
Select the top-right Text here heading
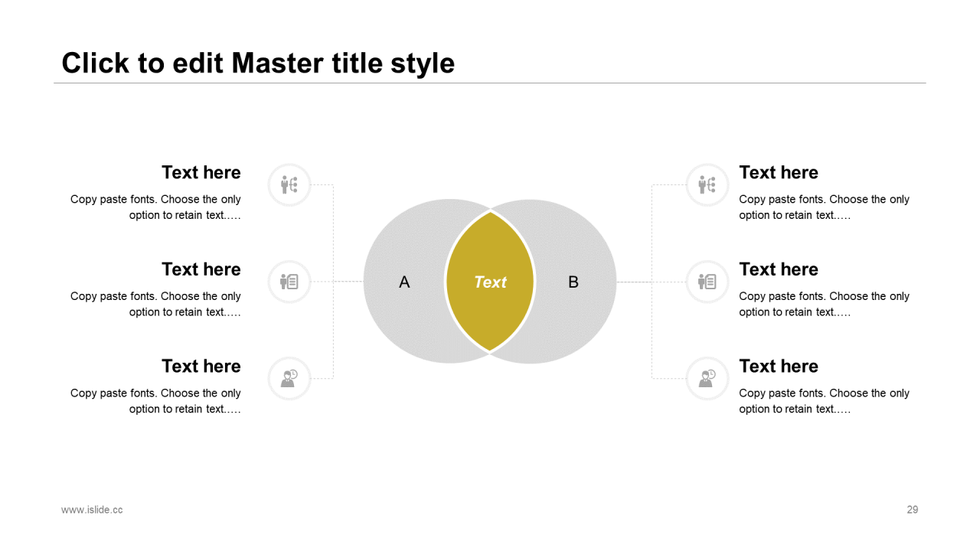pos(779,172)
